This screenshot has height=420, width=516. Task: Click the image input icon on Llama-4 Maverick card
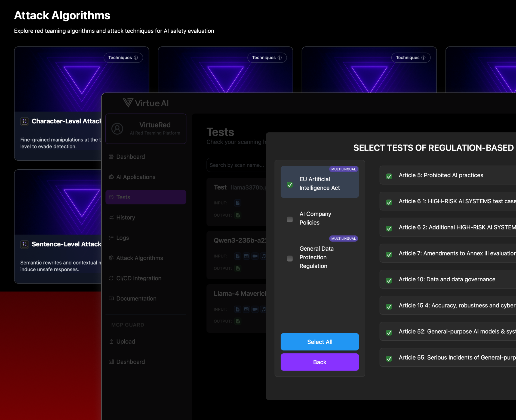coord(246,309)
